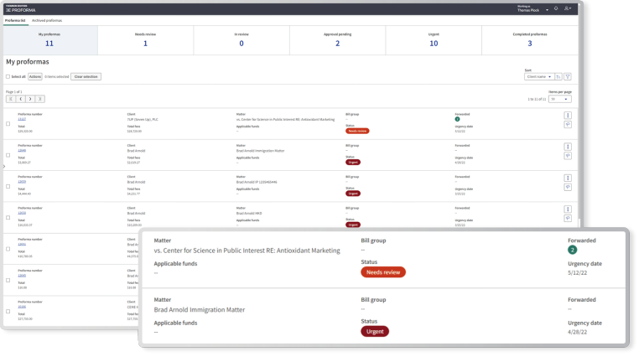644x362 pixels.
Task: Filter by the Urgent summary tile
Action: [434, 39]
